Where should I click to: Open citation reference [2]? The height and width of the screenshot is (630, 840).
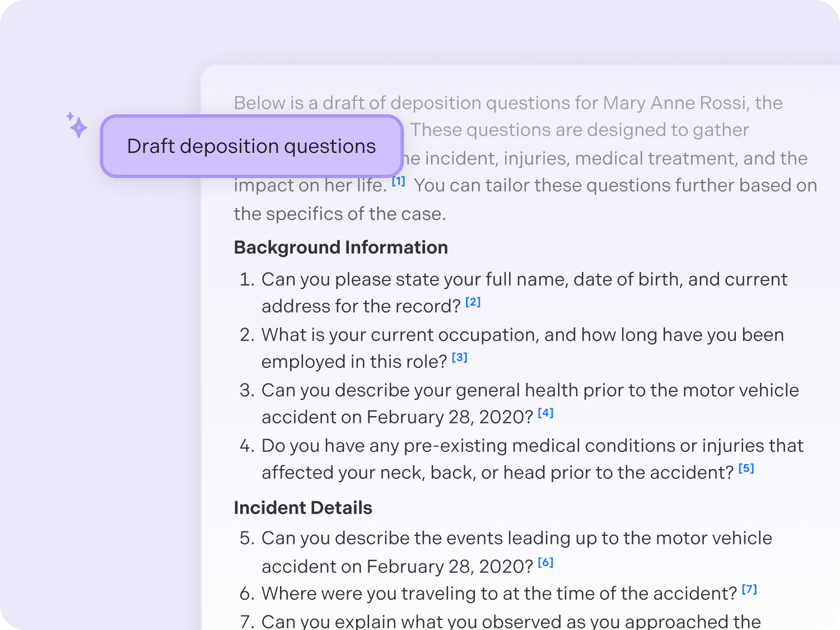tap(473, 302)
